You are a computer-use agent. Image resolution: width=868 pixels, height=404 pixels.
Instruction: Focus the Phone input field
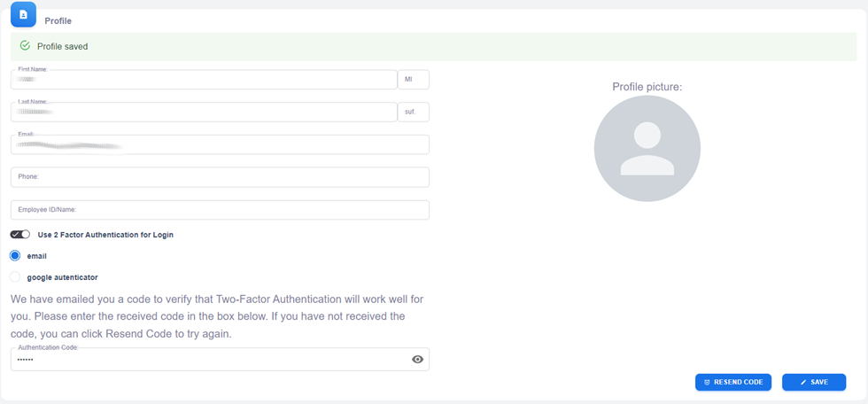pos(220,177)
